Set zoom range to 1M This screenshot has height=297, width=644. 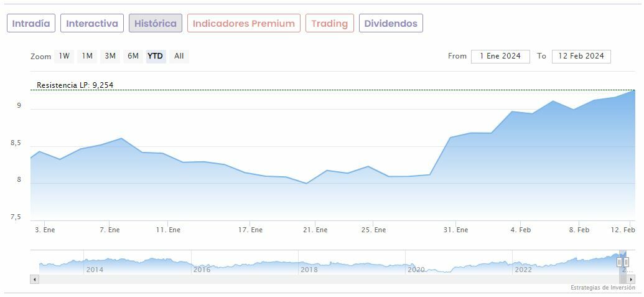87,56
